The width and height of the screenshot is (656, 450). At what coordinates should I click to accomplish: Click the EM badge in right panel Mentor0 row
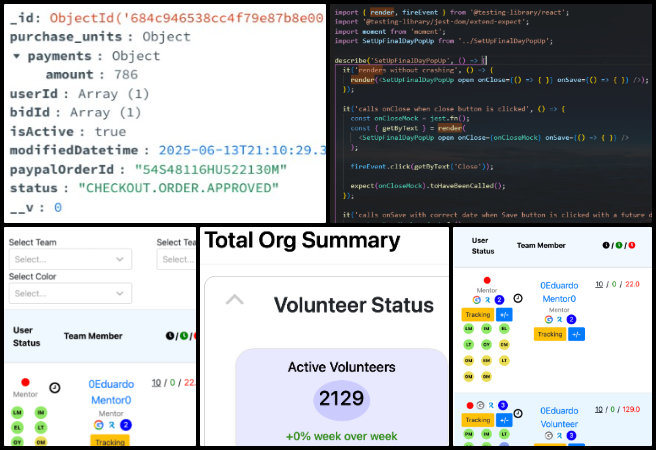tap(504, 345)
